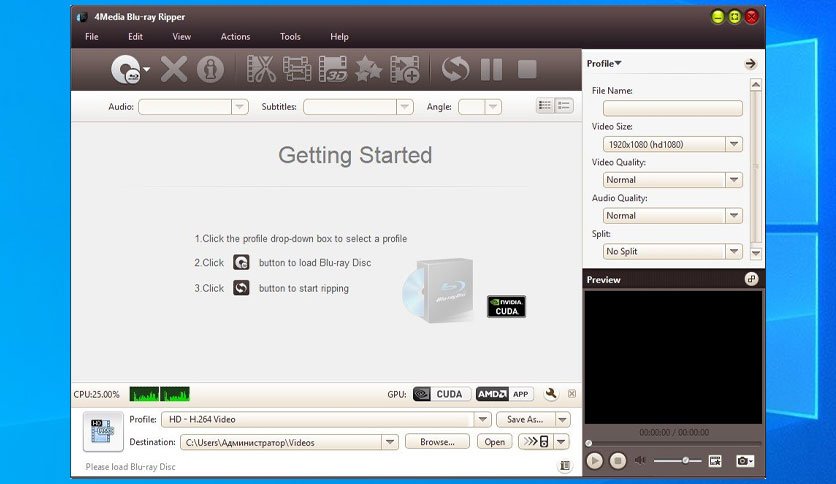Expand the Video Size dropdown
The image size is (836, 484).
coord(734,144)
